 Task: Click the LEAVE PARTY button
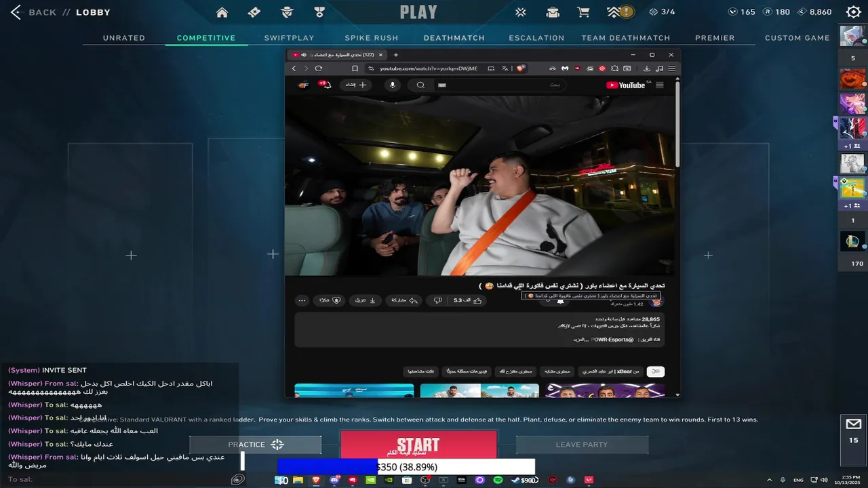tap(582, 445)
